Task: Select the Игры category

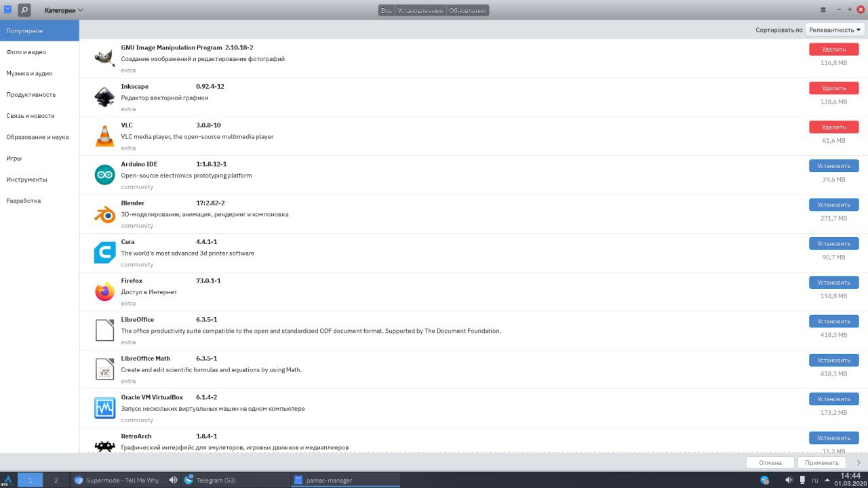Action: (39, 158)
